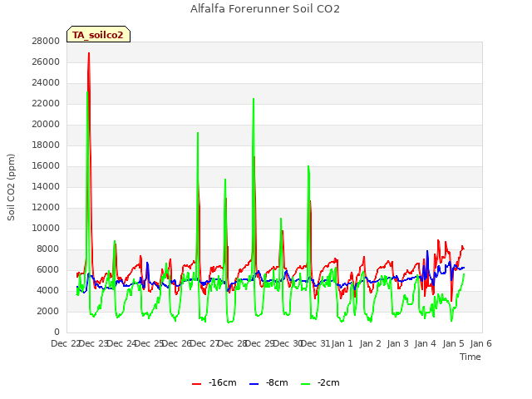Toggle the -2cm green legend entry

coord(320,382)
